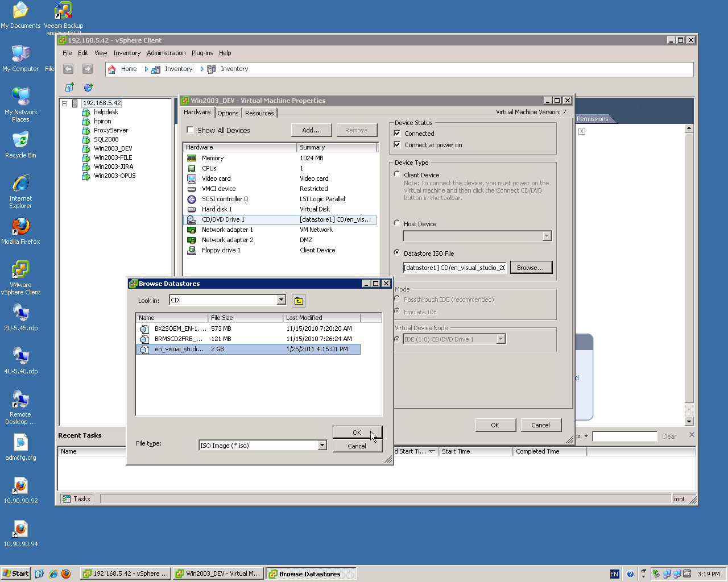Click the Show Desktop quick launch icon
The height and width of the screenshot is (582, 728).
[39, 574]
